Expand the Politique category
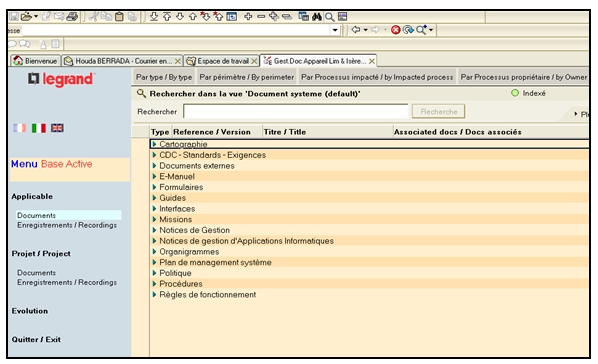598x364 pixels. (x=154, y=273)
